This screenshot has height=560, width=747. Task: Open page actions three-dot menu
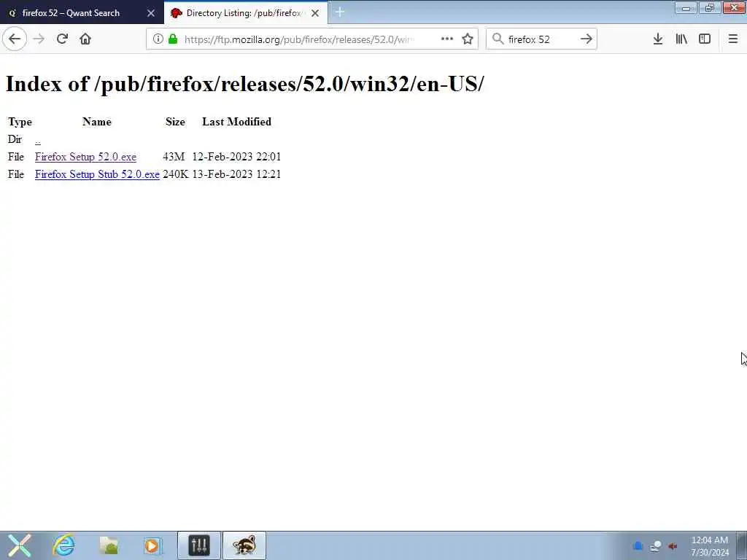447,39
